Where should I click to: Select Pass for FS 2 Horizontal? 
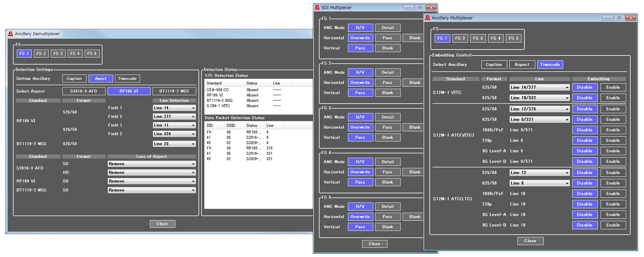click(387, 83)
